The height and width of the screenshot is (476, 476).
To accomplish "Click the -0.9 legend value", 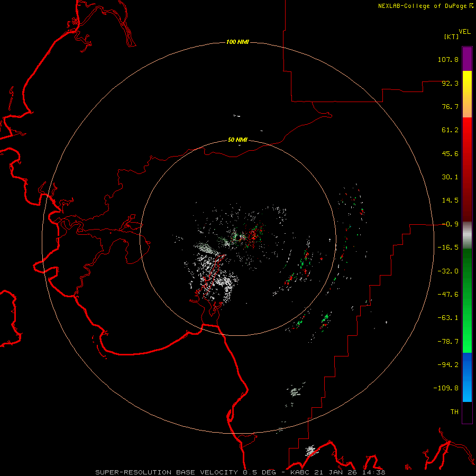I will tap(450, 224).
